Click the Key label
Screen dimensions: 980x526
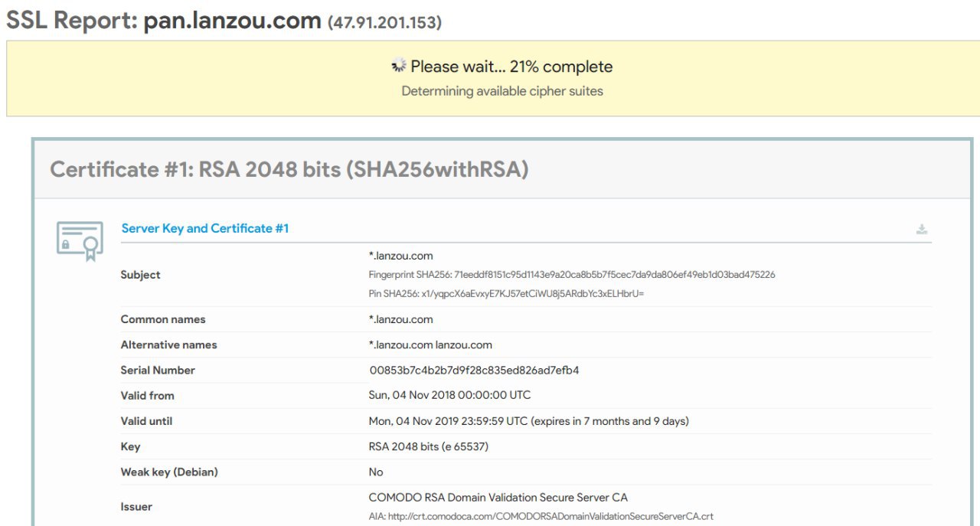coord(130,446)
